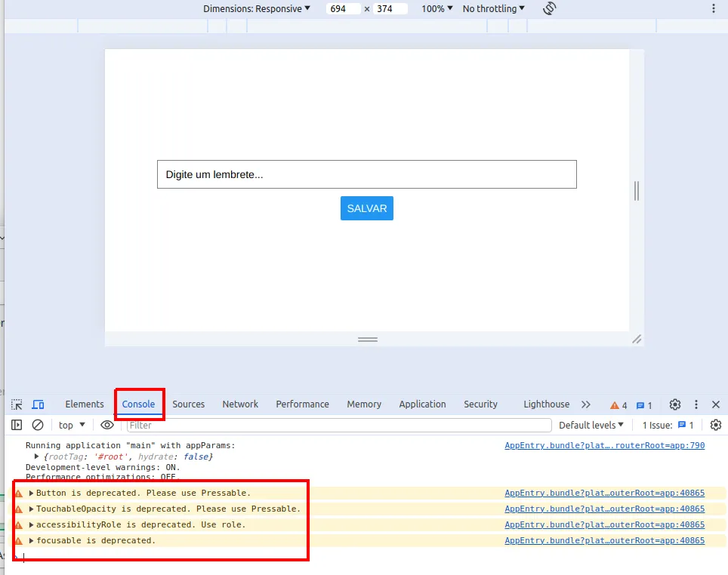Click the right viewport resize handle

click(637, 191)
